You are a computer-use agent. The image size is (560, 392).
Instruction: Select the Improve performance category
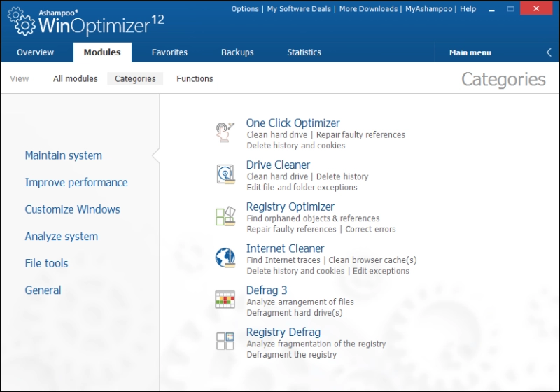[76, 183]
